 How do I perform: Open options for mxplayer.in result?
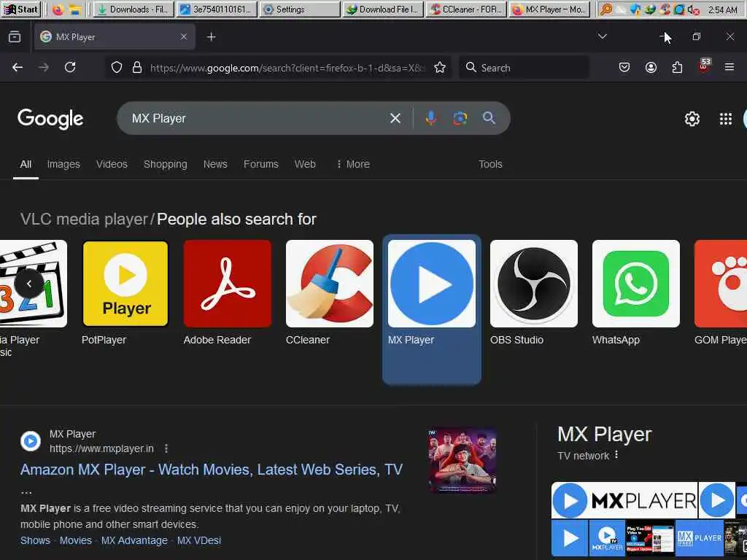coord(166,448)
